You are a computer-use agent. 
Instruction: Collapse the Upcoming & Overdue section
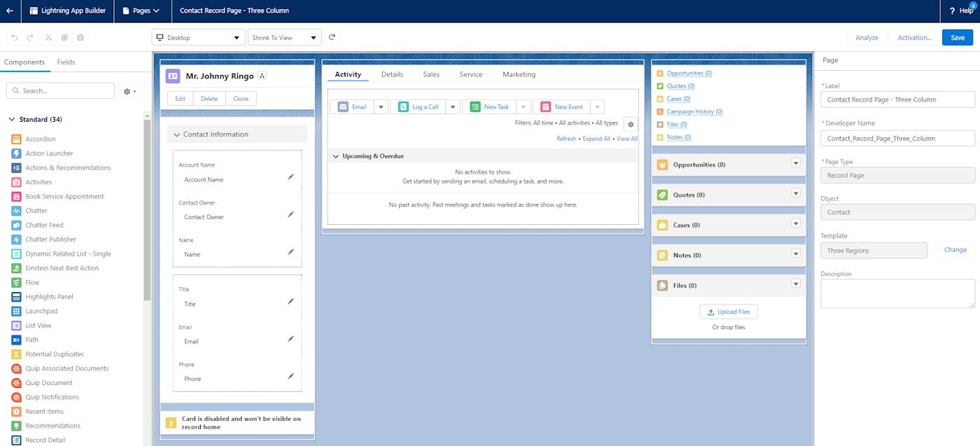tap(336, 156)
